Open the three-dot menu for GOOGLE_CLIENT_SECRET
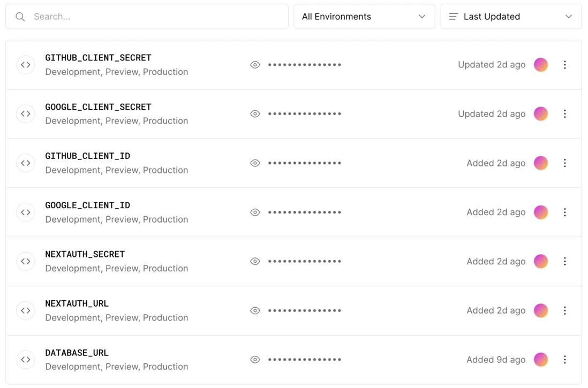 point(564,114)
